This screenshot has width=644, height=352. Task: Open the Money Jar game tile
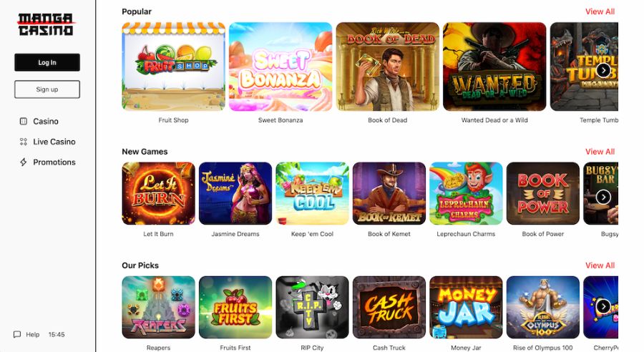[466, 307]
